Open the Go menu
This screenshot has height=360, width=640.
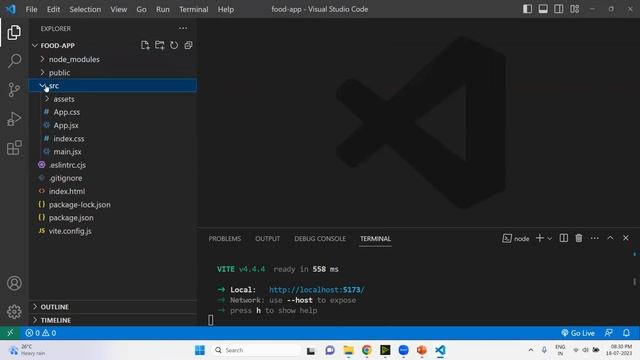[x=141, y=9]
